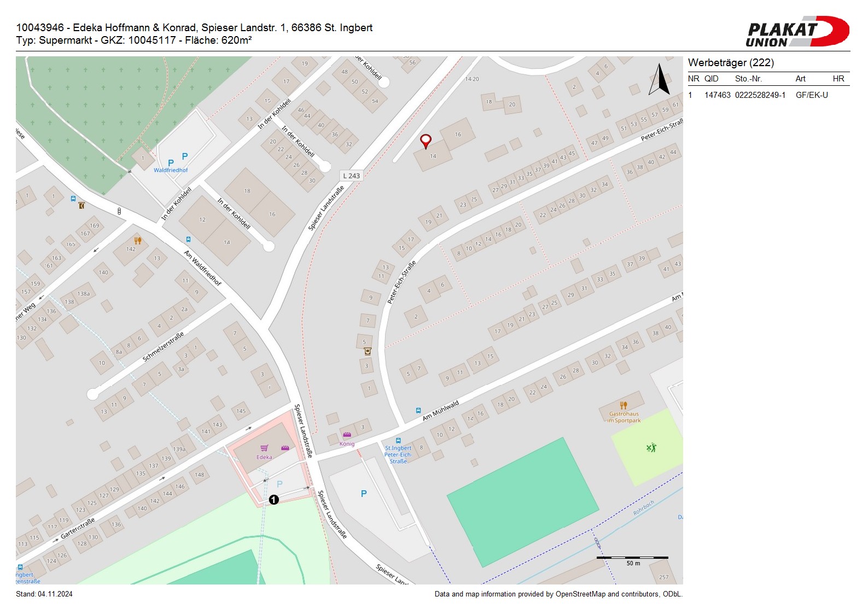Click the QID column header
Screen dimensions: 868x614
pos(711,79)
